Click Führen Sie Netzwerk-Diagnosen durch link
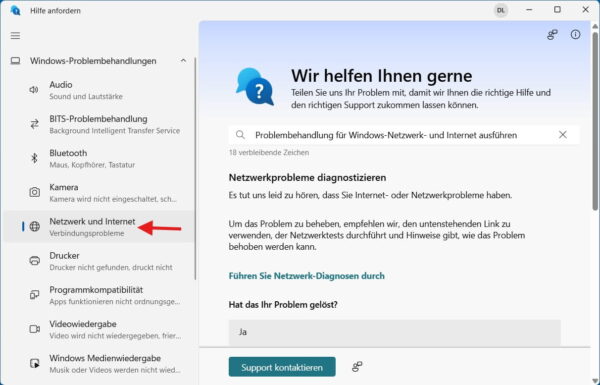 click(307, 276)
